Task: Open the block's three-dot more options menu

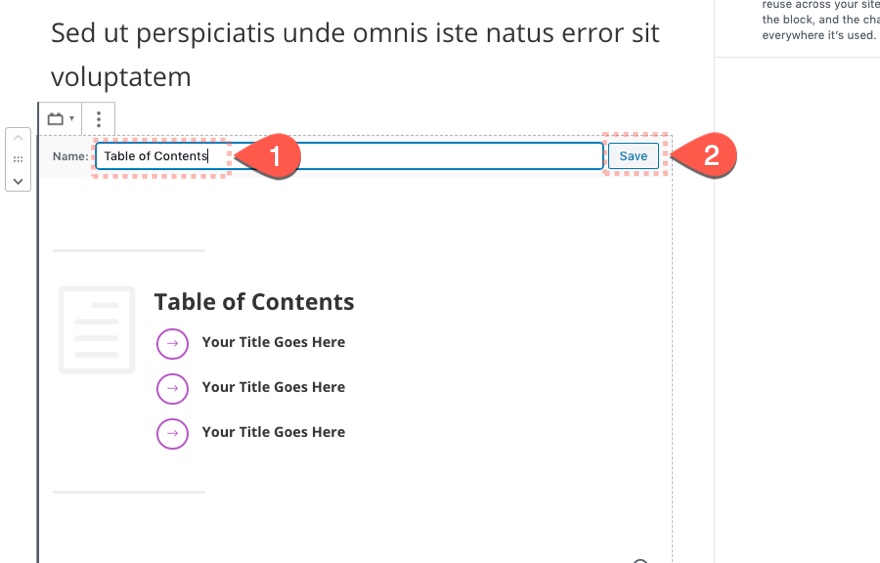Action: 99,119
